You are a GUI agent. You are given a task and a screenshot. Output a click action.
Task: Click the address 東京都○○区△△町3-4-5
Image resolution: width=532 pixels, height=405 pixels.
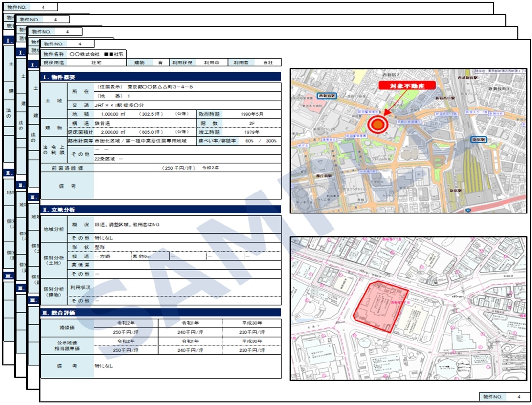160,87
